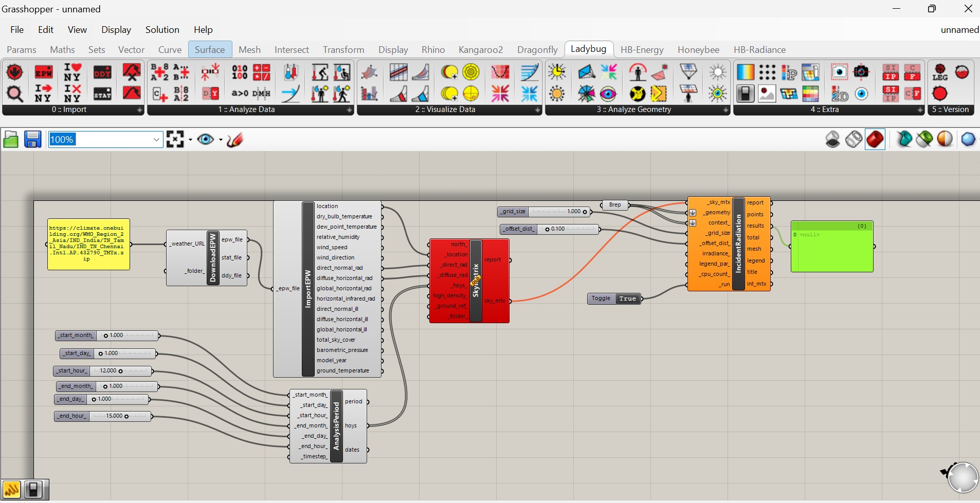
Task: Toggle the preview eye icon in the toolbar
Action: pos(206,139)
